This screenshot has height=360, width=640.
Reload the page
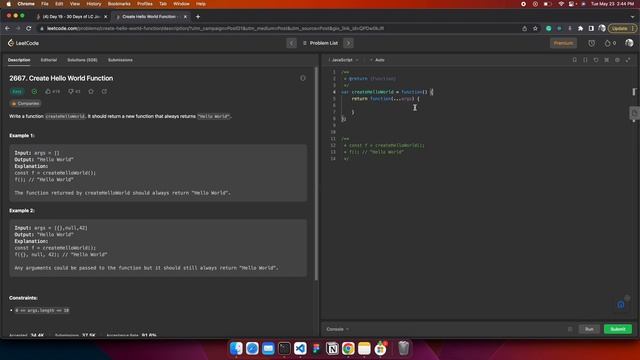[x=29, y=29]
